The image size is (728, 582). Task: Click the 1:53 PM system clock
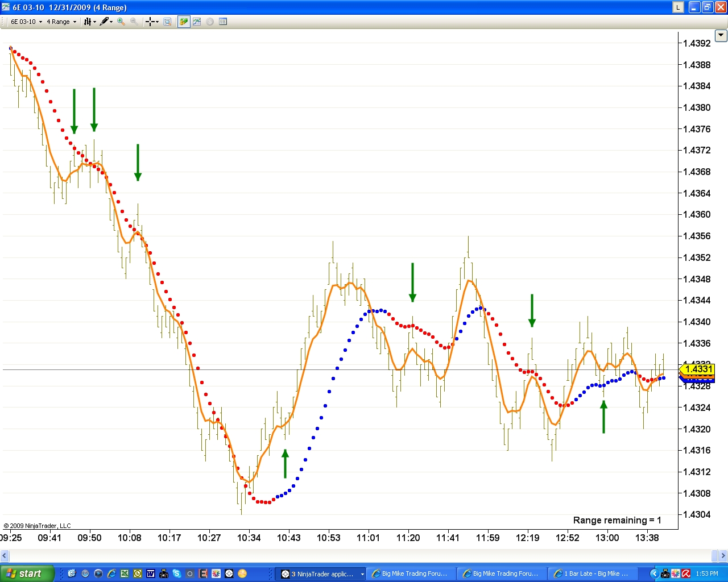click(x=707, y=573)
